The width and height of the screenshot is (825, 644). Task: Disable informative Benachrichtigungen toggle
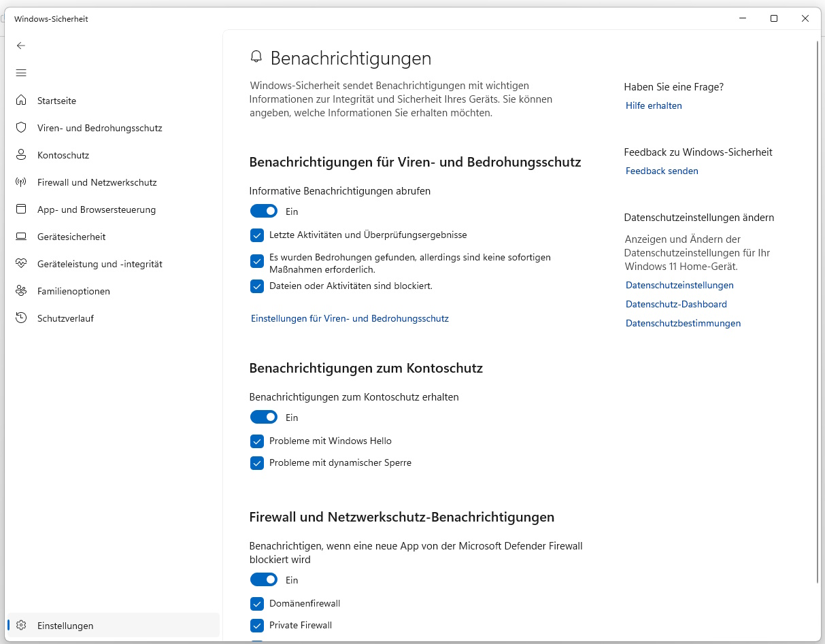[264, 211]
